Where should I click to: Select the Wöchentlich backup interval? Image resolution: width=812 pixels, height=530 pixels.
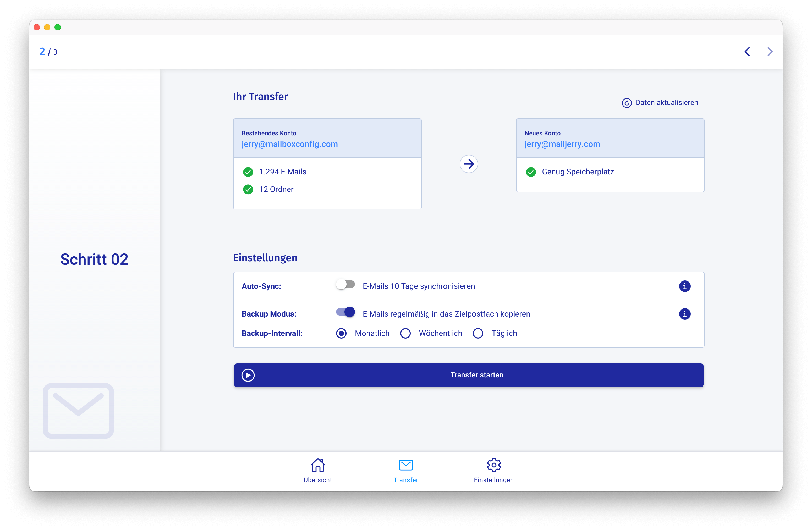405,333
